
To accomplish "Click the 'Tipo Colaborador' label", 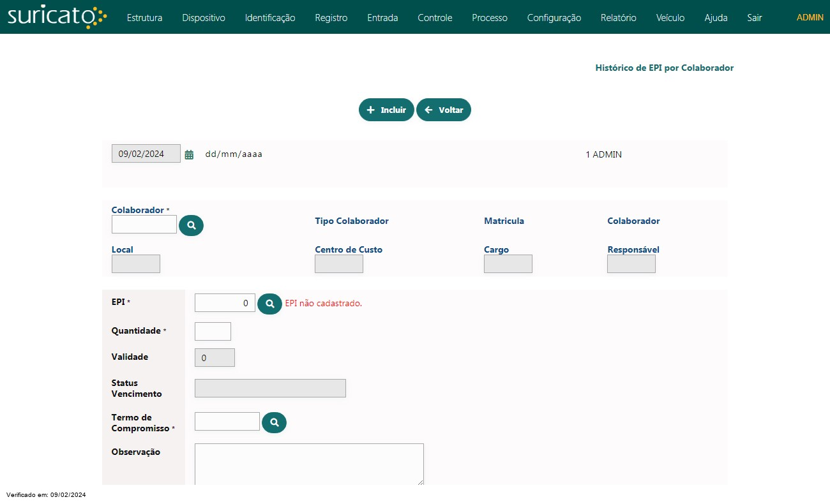I will (x=352, y=221).
